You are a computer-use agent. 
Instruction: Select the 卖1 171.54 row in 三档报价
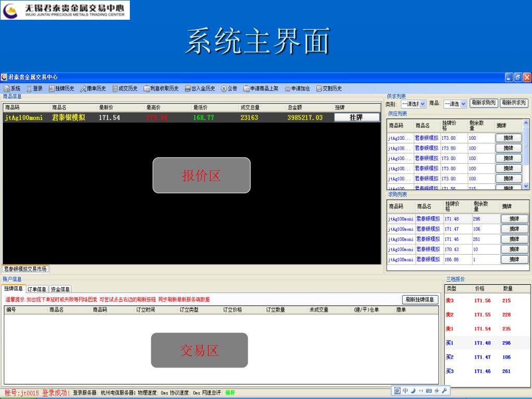click(x=487, y=329)
